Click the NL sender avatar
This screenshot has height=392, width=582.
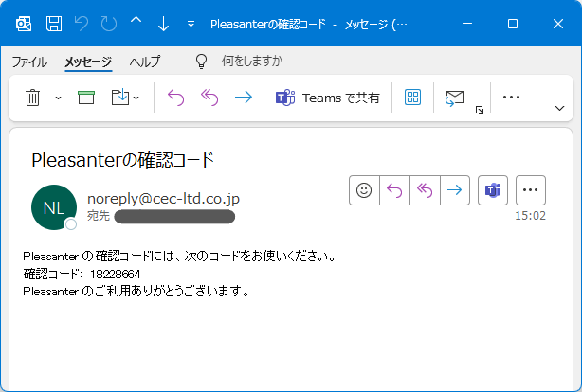[x=54, y=207]
